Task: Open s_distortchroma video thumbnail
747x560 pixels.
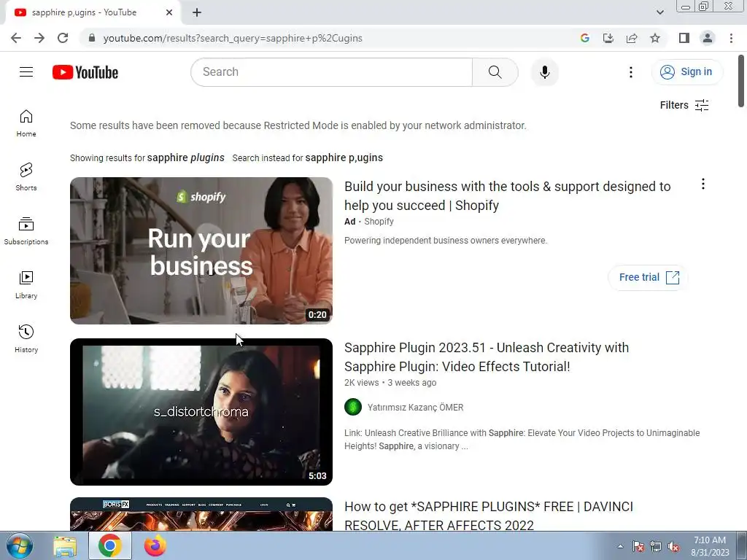Action: tap(201, 412)
